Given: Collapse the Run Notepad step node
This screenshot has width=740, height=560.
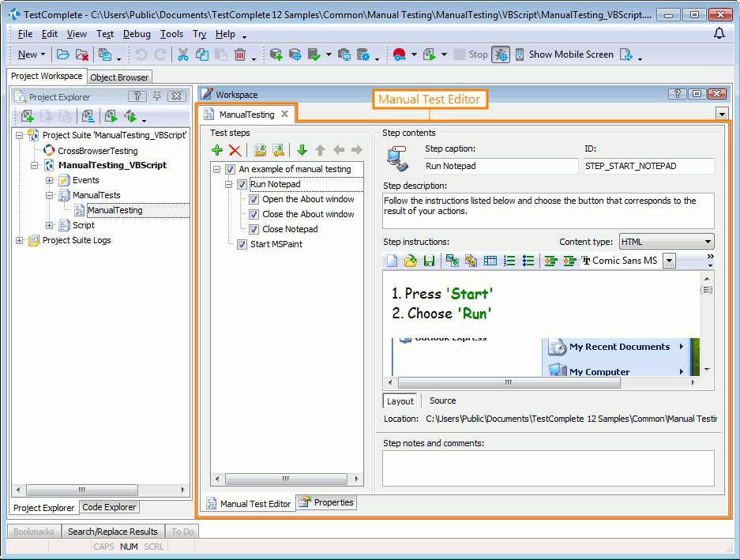Looking at the screenshot, I should (229, 184).
